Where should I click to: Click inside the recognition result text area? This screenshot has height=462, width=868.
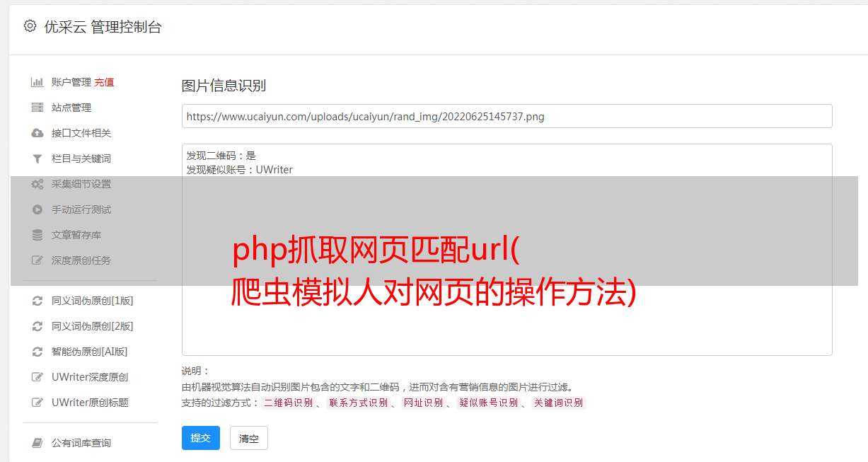507,250
